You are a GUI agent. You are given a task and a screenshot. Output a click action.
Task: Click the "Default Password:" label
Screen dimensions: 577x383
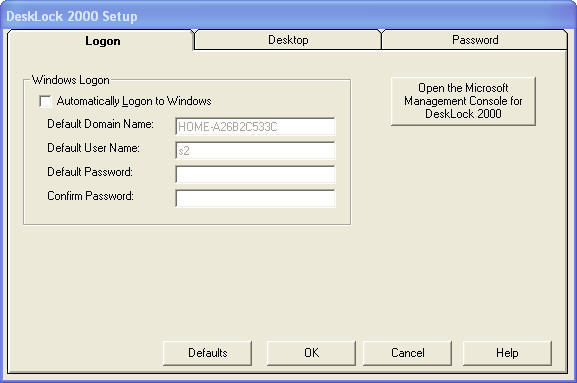pyautogui.click(x=90, y=172)
